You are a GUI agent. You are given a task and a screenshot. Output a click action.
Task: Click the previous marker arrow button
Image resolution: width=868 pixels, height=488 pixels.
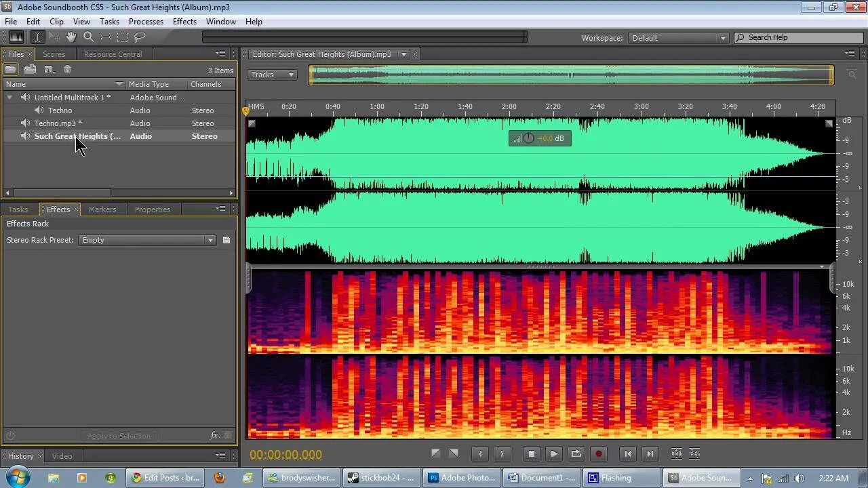(x=481, y=454)
